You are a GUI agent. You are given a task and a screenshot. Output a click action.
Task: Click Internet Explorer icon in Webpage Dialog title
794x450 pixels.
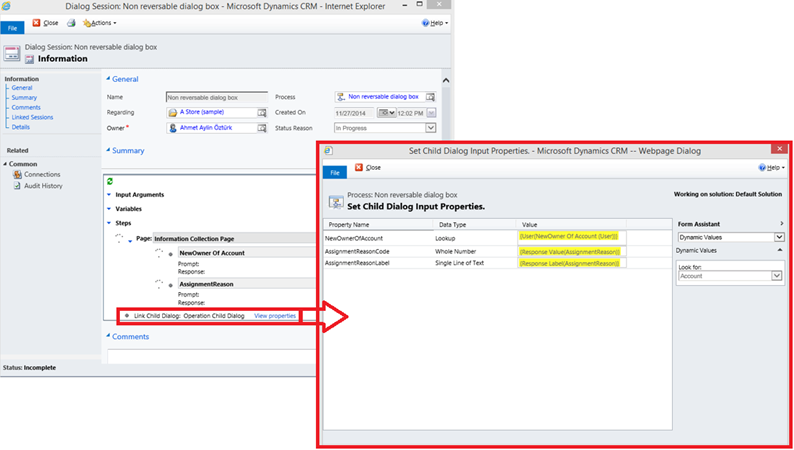coord(328,151)
